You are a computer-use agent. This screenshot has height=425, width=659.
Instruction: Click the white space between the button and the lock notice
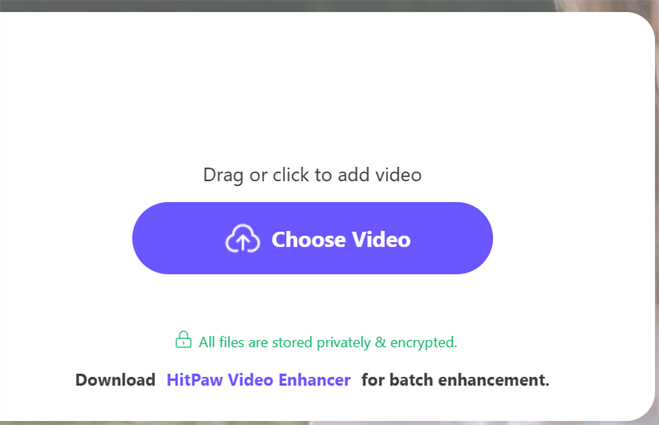tap(312, 302)
